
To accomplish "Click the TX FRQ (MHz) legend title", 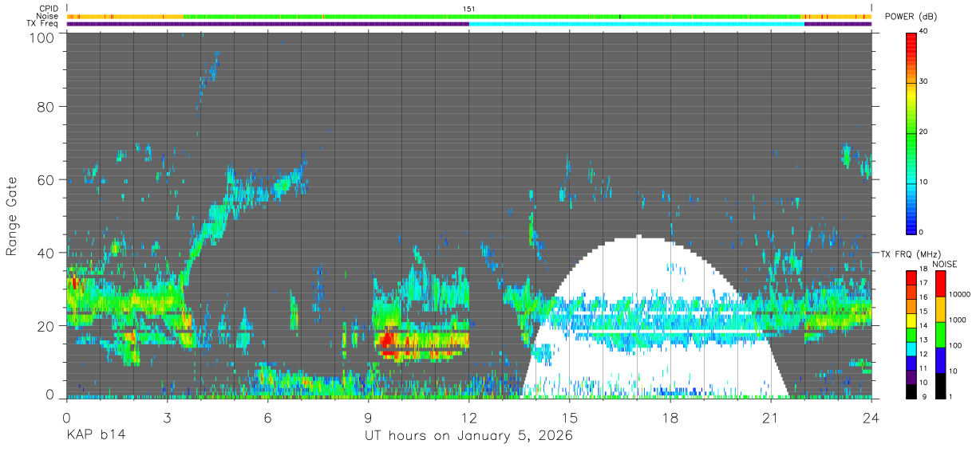I will coord(909,254).
